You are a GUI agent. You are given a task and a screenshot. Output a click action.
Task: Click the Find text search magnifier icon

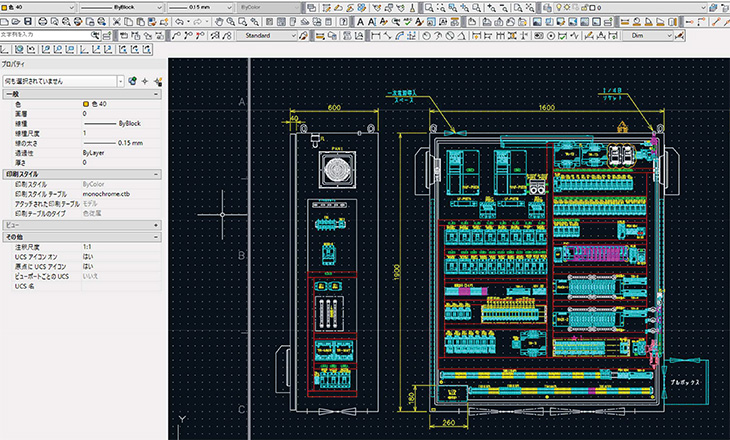pyautogui.click(x=95, y=35)
